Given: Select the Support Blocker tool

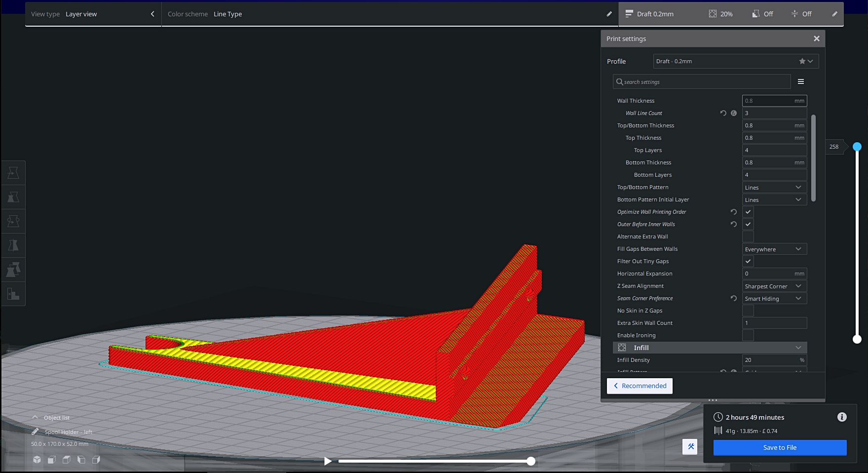Looking at the screenshot, I should [13, 294].
